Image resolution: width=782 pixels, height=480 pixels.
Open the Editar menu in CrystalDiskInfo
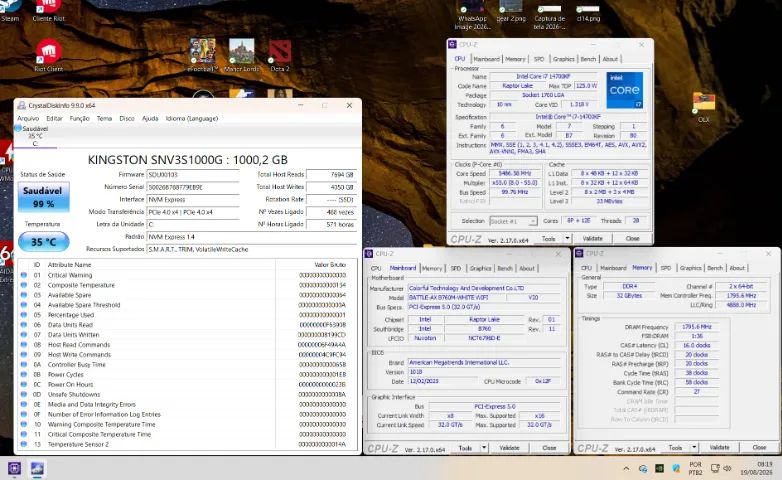pos(54,118)
